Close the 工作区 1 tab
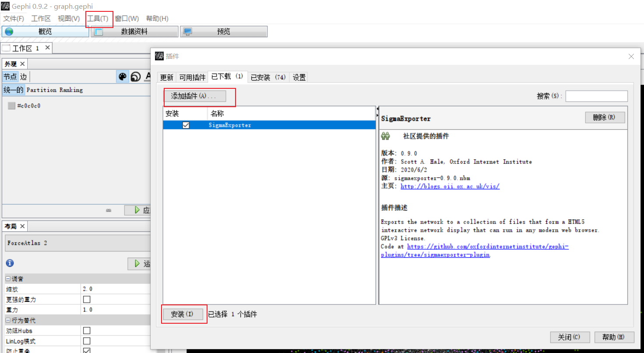644x353 pixels. (47, 48)
